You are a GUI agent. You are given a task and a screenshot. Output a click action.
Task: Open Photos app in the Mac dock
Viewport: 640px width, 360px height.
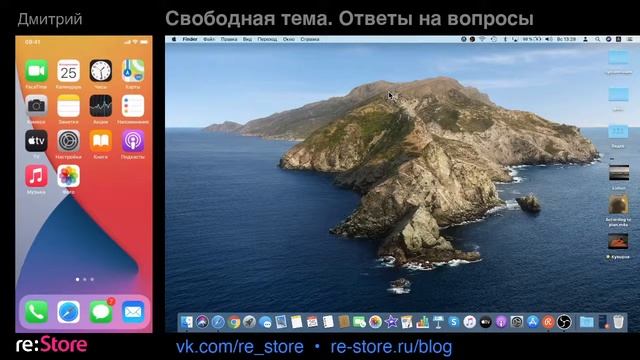point(375,322)
